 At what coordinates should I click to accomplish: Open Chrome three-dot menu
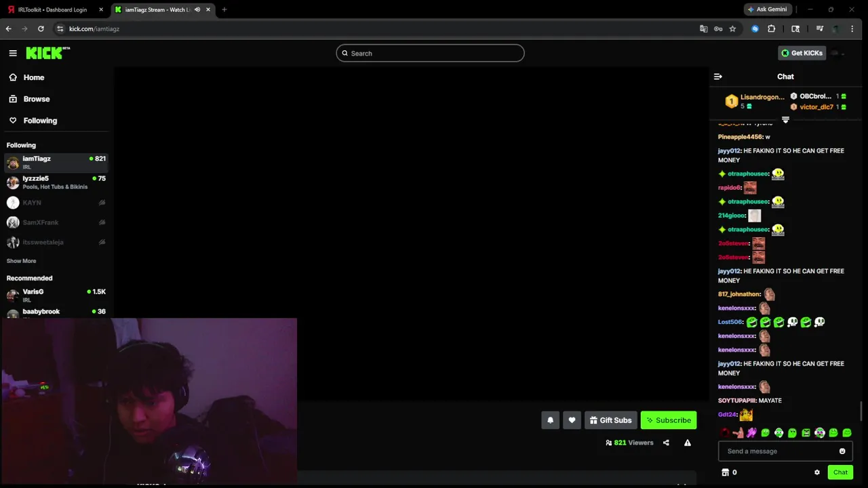click(x=852, y=28)
